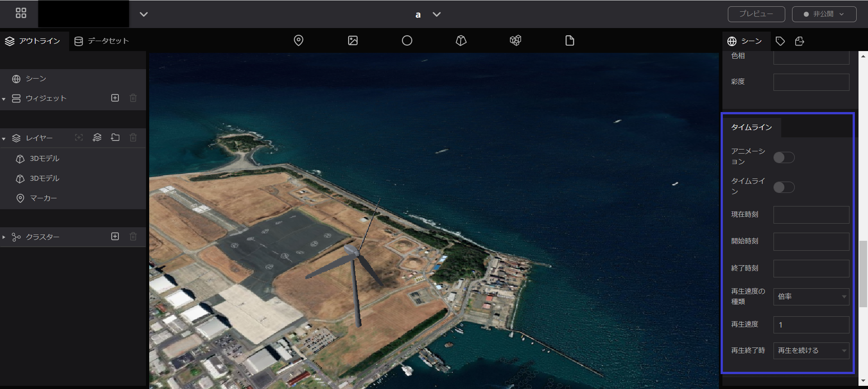
Task: Click the right panel vertical scrollbar thumb
Action: (863, 274)
